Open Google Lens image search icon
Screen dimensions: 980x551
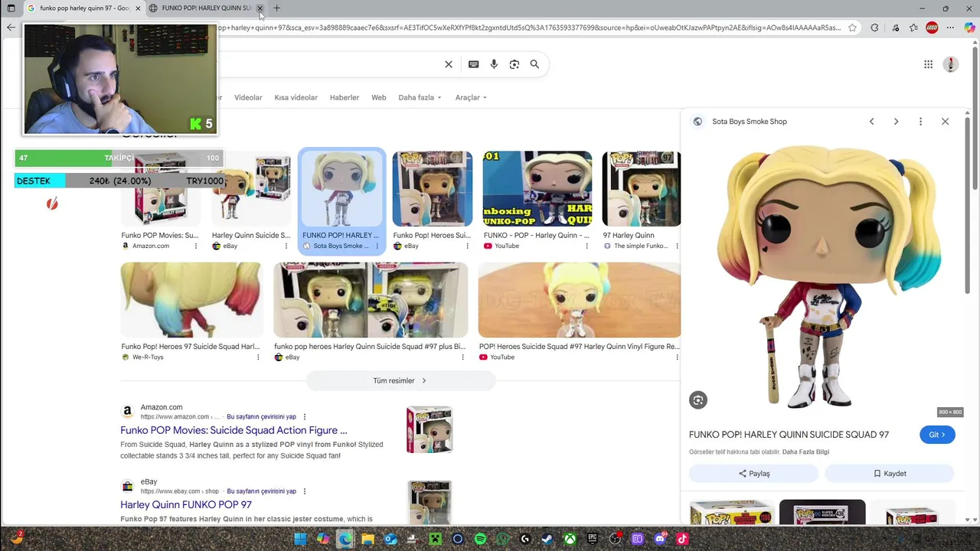514,64
